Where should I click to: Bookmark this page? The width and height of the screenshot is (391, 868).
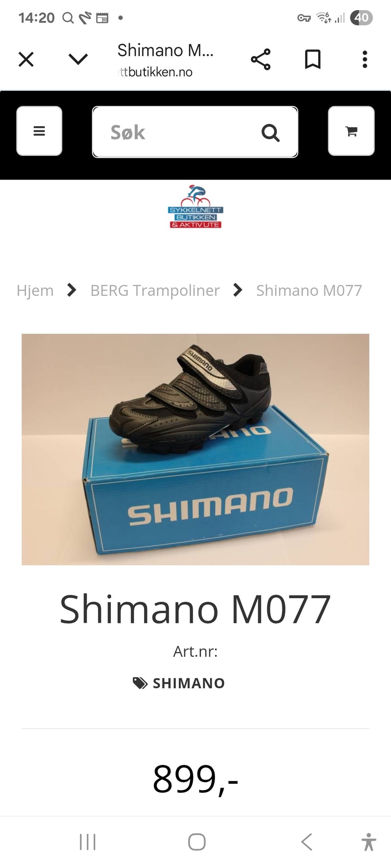(x=313, y=59)
